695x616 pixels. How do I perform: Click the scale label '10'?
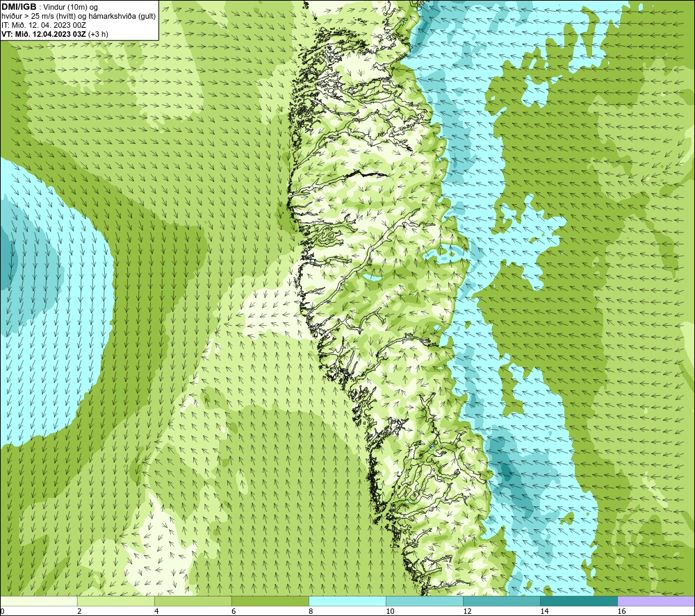[390, 612]
